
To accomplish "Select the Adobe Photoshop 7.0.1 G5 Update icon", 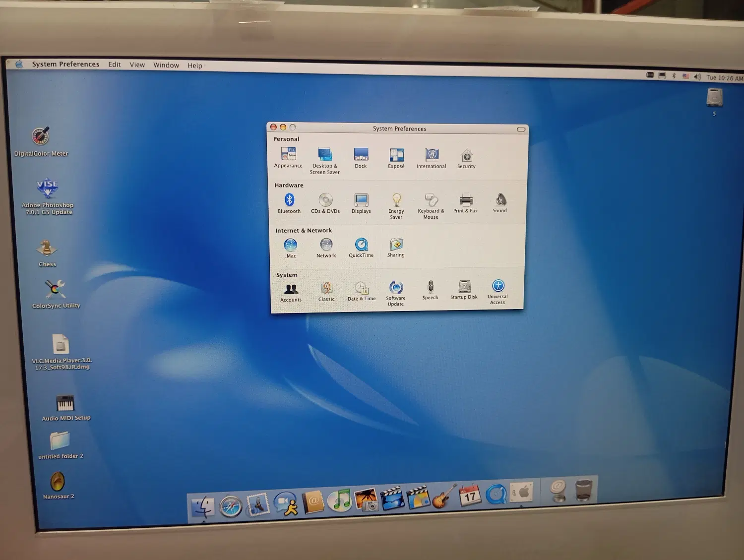I will point(48,196).
